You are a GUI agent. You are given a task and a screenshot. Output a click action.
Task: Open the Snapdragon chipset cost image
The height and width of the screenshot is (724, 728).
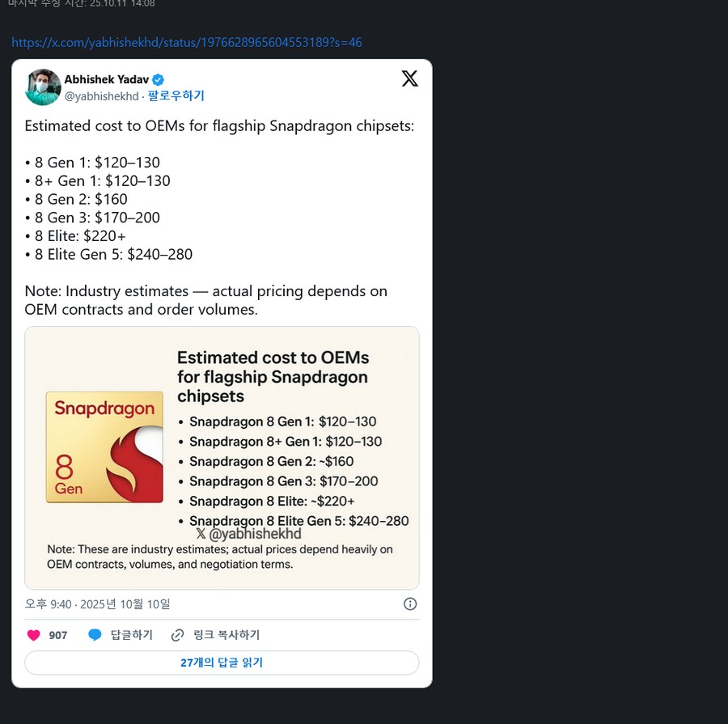tap(222, 457)
